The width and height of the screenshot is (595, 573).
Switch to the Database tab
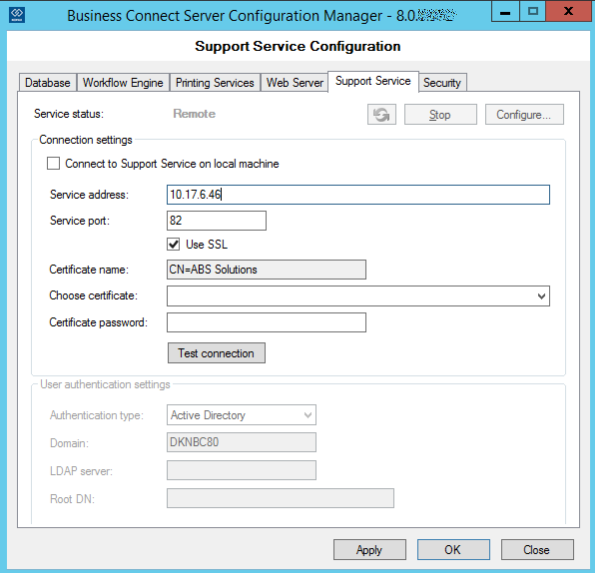click(47, 82)
